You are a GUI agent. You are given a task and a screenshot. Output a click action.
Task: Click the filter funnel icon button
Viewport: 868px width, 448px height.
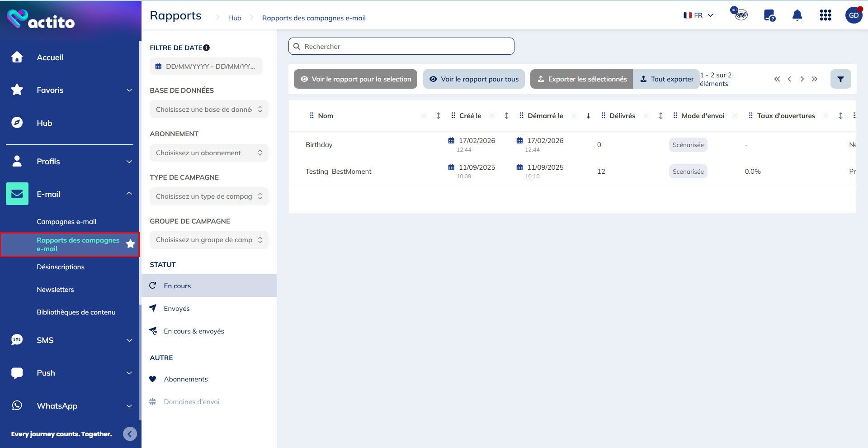[840, 79]
